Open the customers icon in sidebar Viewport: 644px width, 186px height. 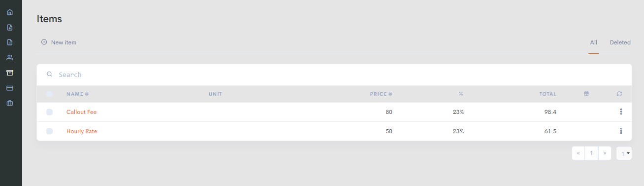tap(10, 57)
